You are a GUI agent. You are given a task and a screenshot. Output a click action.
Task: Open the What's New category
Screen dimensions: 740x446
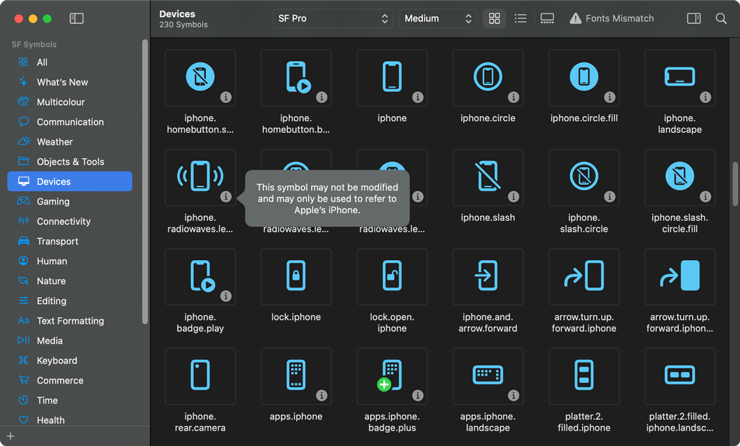70,82
